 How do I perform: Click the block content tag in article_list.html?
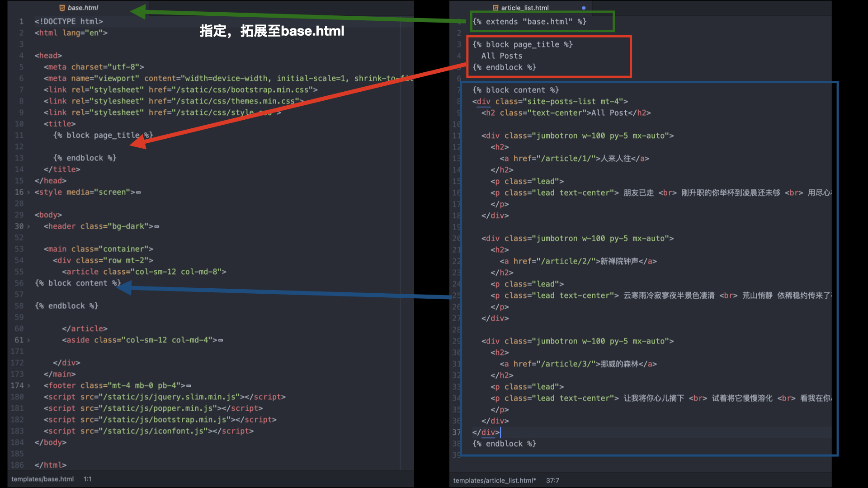[516, 90]
